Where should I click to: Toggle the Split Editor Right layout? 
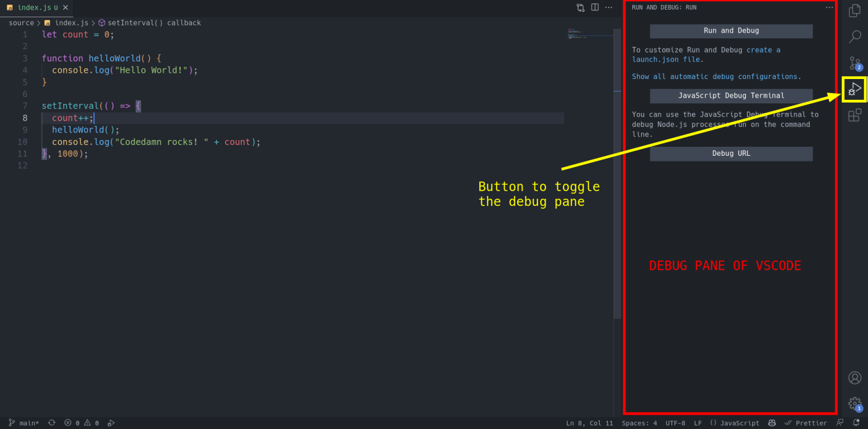click(594, 7)
